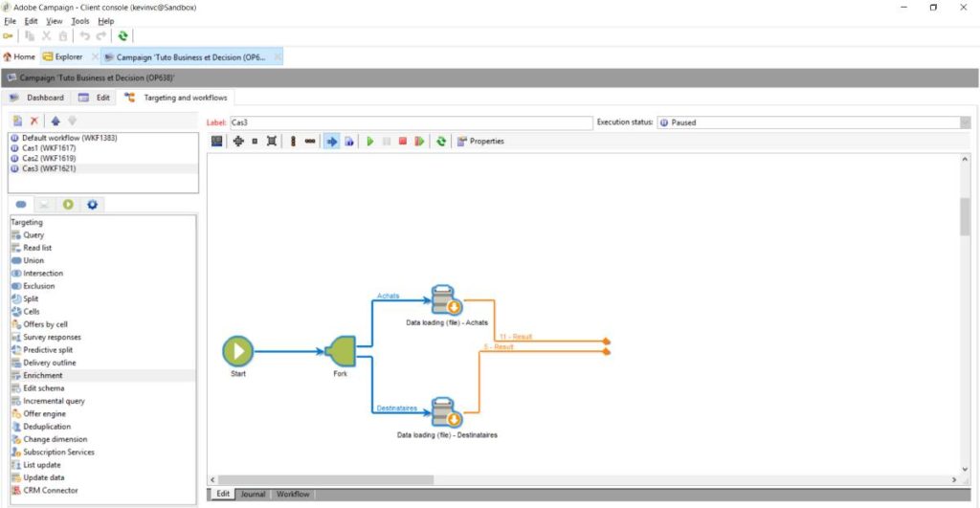Click the four-arrow crosshair icon in the workflow toolbar
980x508 pixels.
(x=238, y=142)
